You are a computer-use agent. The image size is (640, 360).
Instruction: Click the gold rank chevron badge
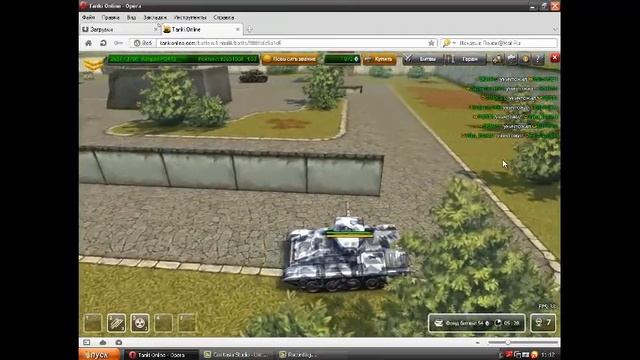[93, 65]
